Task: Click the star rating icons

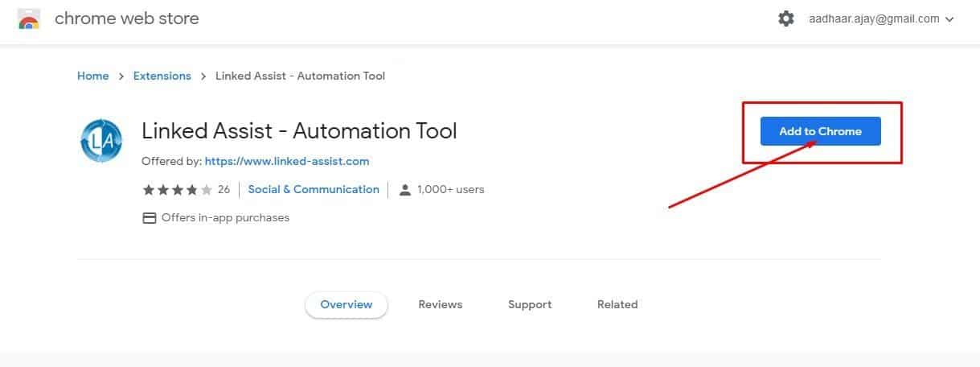Action: click(177, 190)
